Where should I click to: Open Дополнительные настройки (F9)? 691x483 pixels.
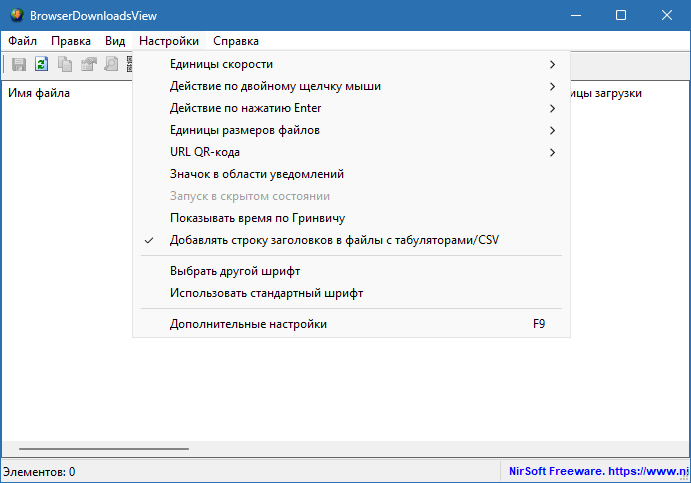click(x=351, y=324)
